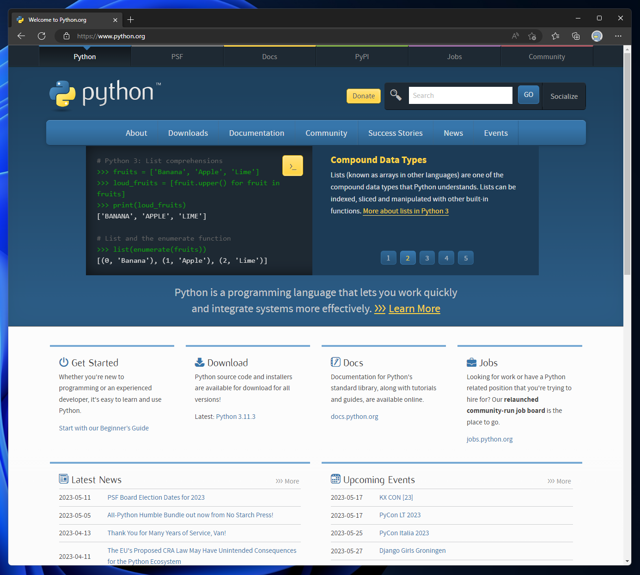Screen dimensions: 640x575
Task: Open the Read aloud icon in address bar
Action: tap(515, 36)
